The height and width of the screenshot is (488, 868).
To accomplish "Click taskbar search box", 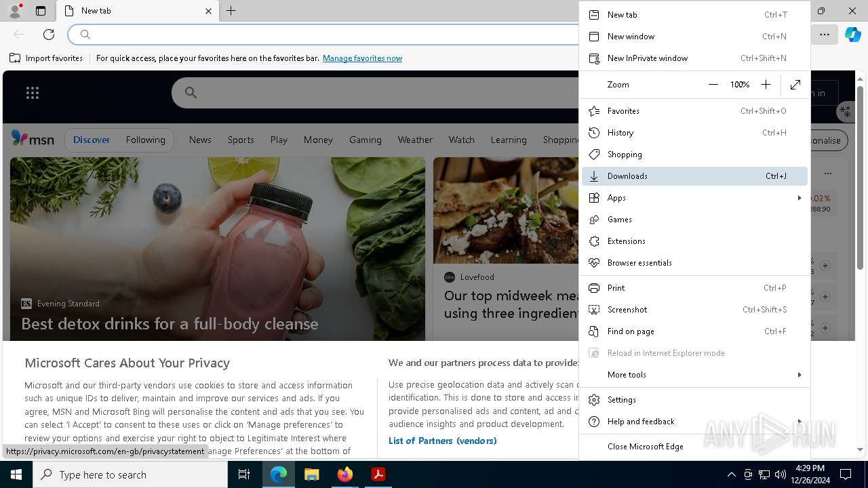I will pyautogui.click(x=130, y=474).
